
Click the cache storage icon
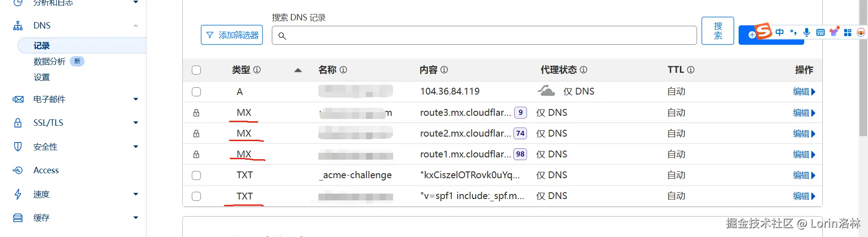18,218
